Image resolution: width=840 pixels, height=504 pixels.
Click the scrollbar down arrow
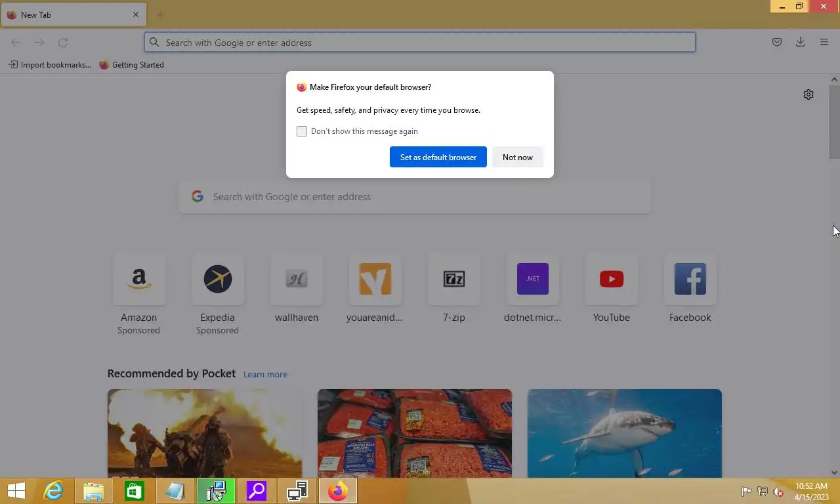click(x=834, y=472)
